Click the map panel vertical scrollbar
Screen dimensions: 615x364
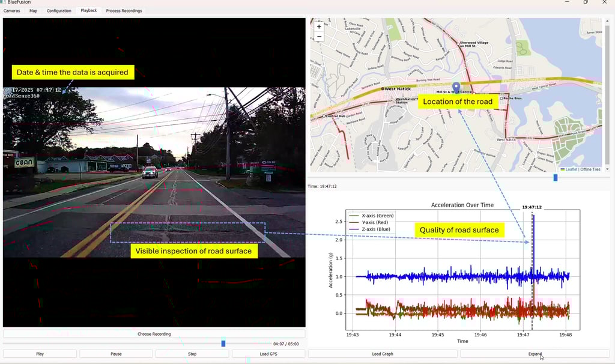pyautogui.click(x=607, y=94)
